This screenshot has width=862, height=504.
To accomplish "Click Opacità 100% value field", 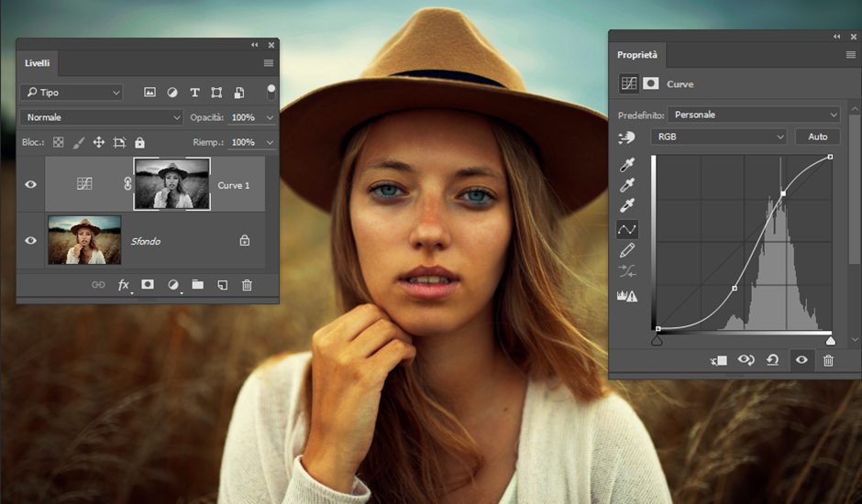I will pos(244,117).
